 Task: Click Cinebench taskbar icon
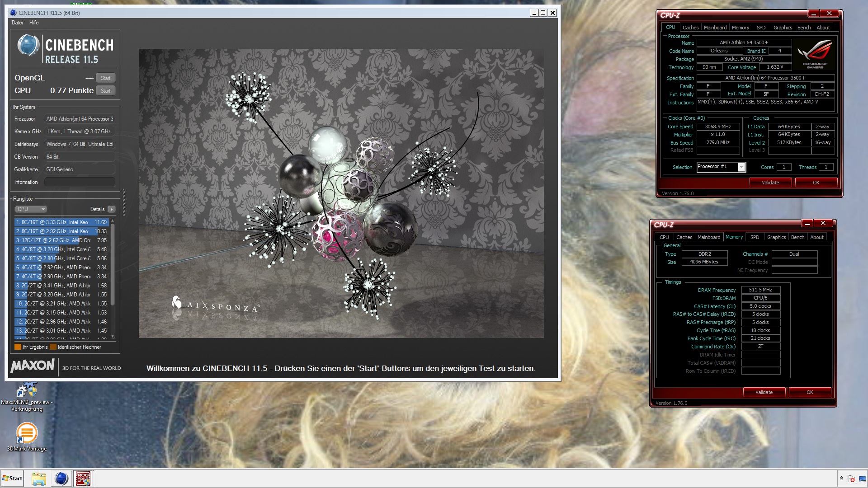(61, 479)
